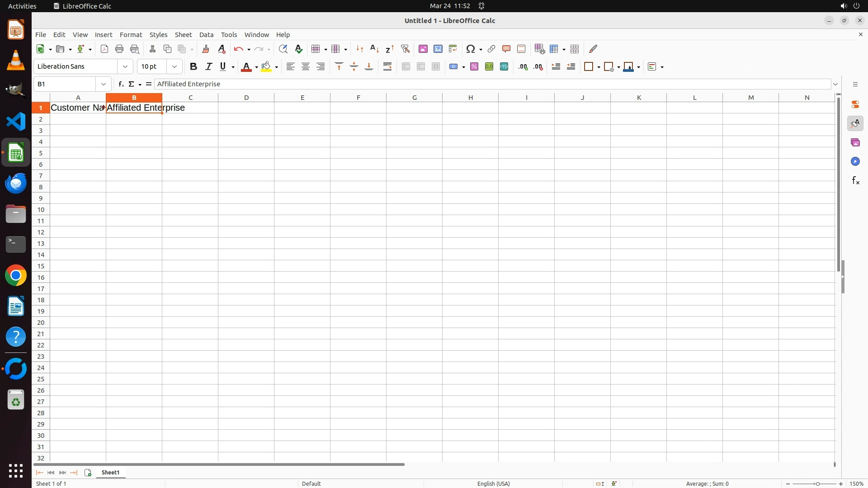Select the Sheet1 tab

click(110, 472)
